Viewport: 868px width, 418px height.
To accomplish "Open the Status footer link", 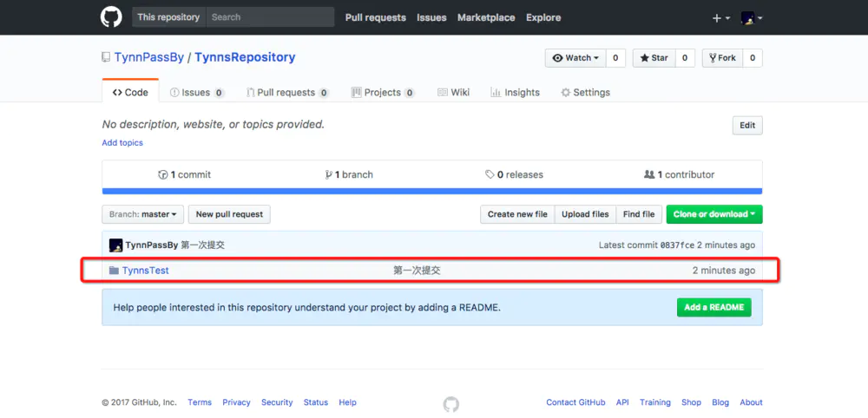I will [316, 402].
